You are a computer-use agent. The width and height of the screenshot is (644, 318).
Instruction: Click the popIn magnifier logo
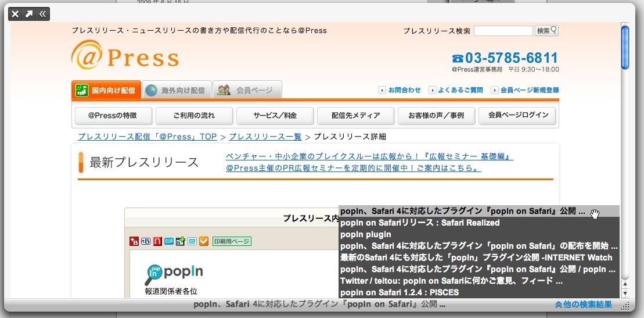[174, 274]
